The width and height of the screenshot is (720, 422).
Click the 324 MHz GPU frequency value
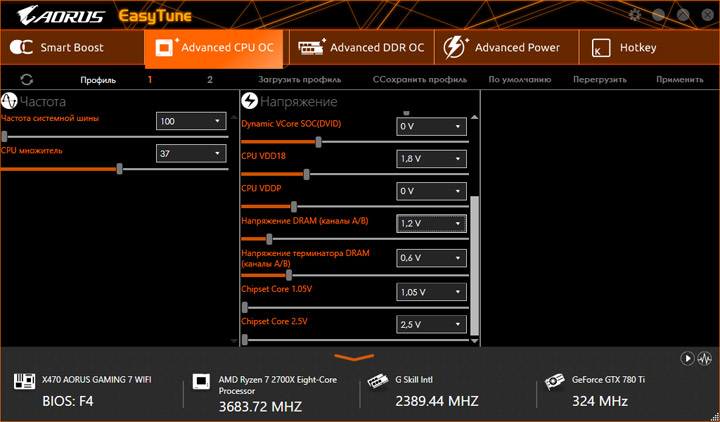pyautogui.click(x=600, y=401)
